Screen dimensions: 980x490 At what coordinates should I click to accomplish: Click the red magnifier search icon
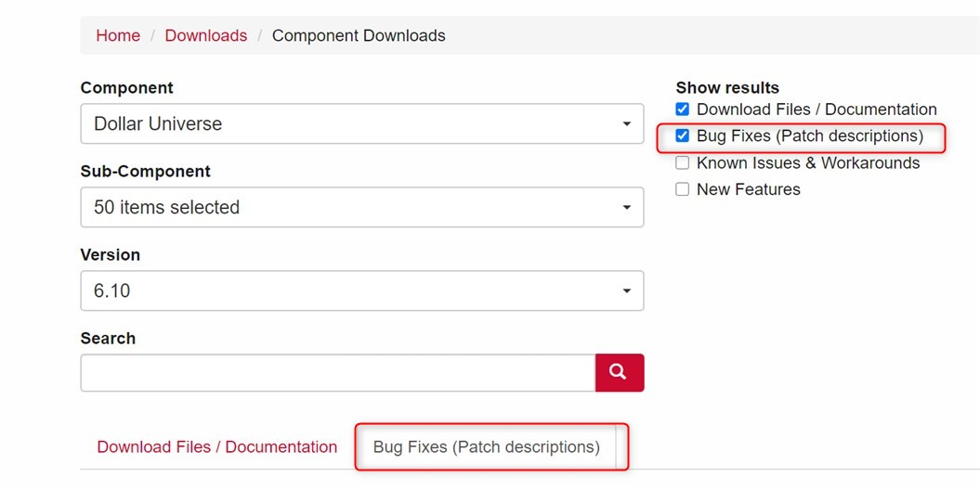pyautogui.click(x=619, y=372)
